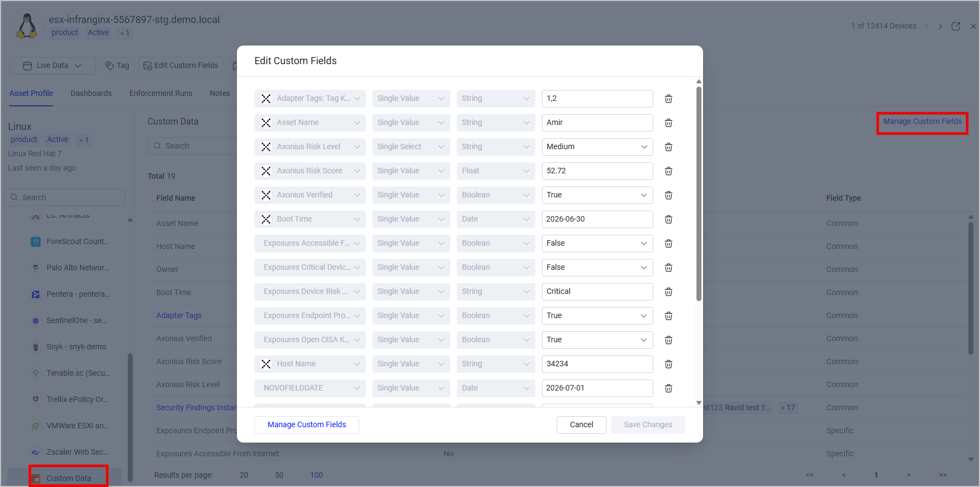
Task: Click trash icon for Boot Time row
Action: coord(669,219)
